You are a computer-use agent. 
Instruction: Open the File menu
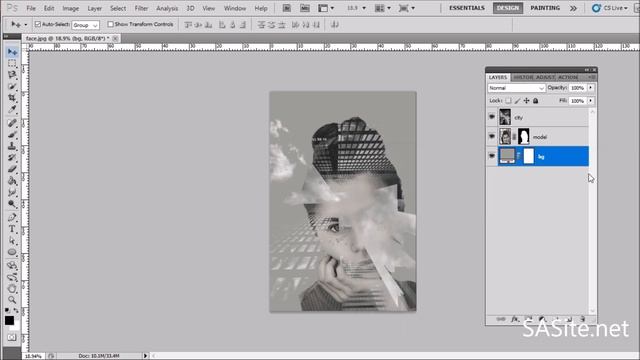pyautogui.click(x=31, y=8)
